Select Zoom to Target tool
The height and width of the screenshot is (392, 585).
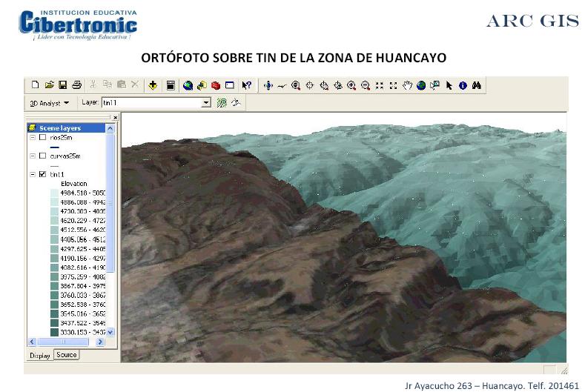[324, 85]
